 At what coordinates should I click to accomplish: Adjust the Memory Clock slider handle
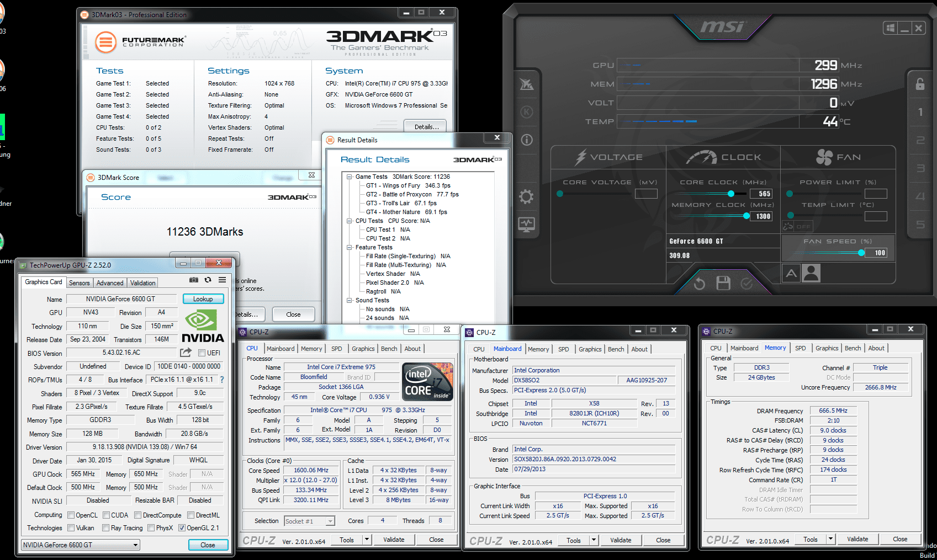(x=747, y=216)
